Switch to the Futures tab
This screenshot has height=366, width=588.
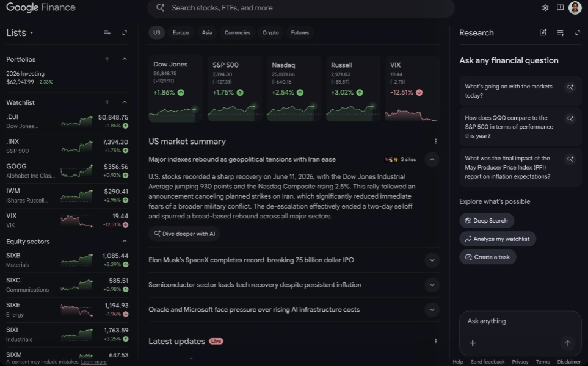(300, 32)
